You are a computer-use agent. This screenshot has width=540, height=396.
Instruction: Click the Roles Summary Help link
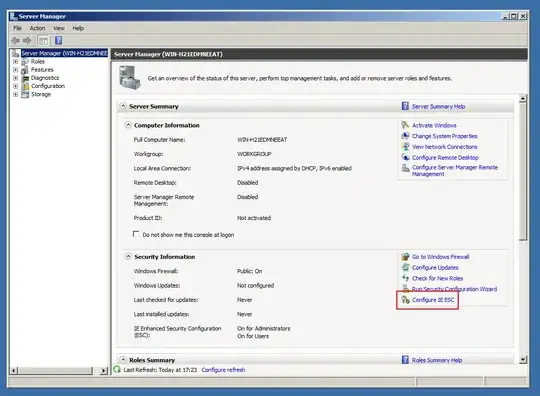pyautogui.click(x=437, y=360)
